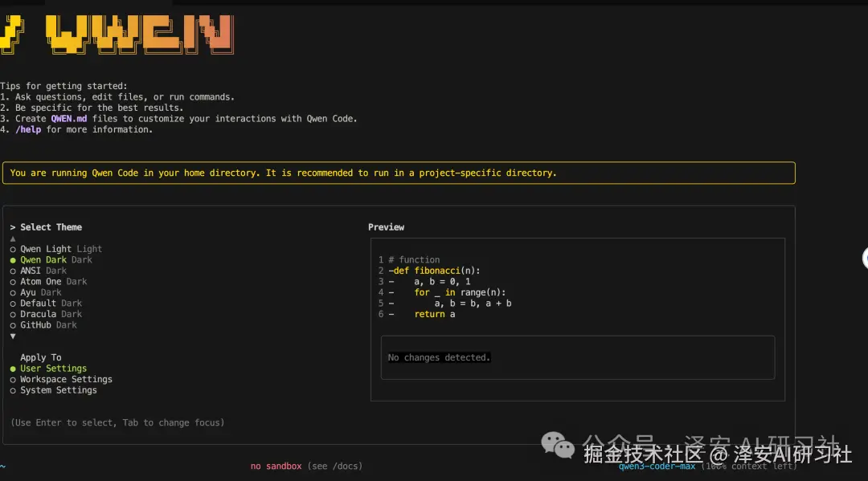868x481 pixels.
Task: Click the 'for _ in range(n):' line
Action: pyautogui.click(x=460, y=292)
